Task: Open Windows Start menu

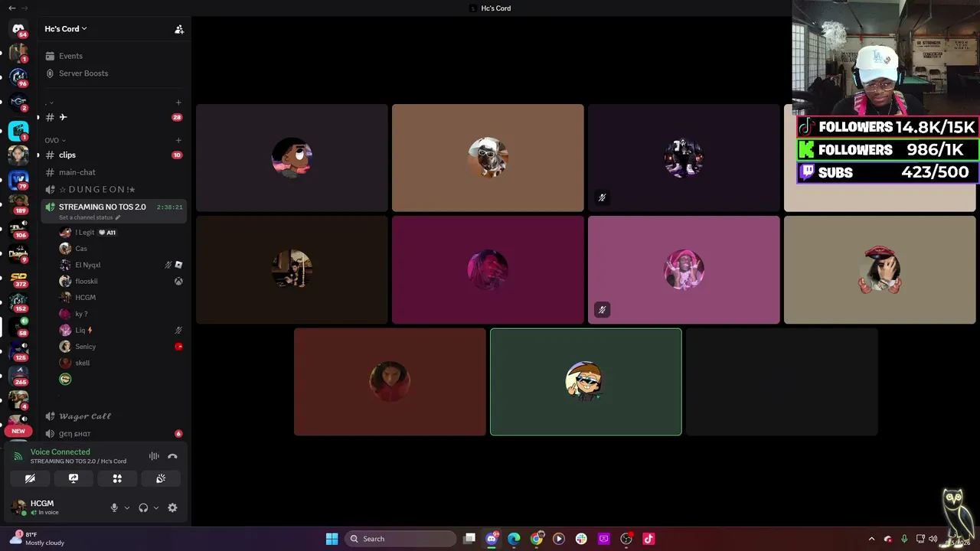Action: (x=332, y=539)
